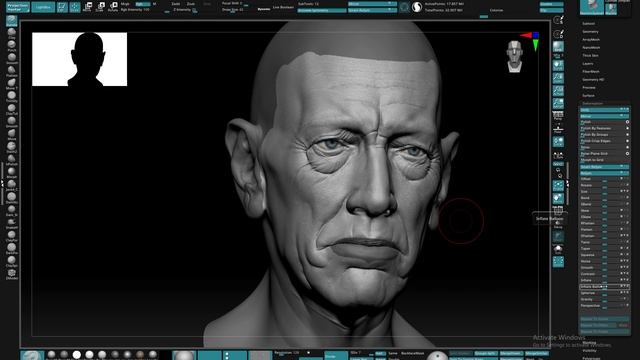Screen dimensions: 640x360
Task: Expand the Surface subpalette
Action: tap(589, 96)
